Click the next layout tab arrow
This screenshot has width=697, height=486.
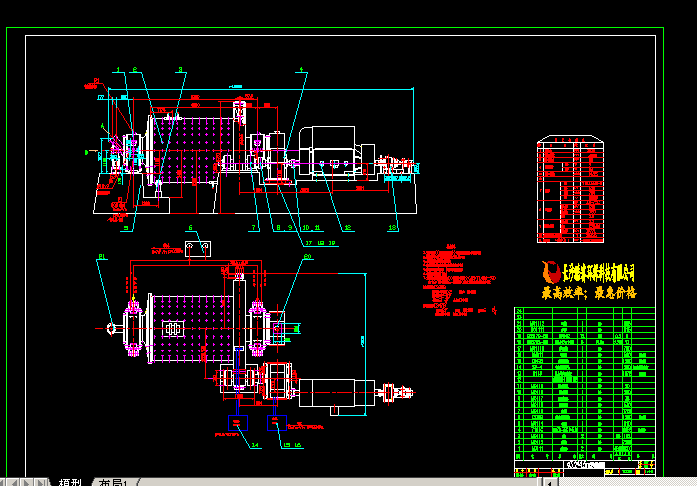tap(27, 482)
